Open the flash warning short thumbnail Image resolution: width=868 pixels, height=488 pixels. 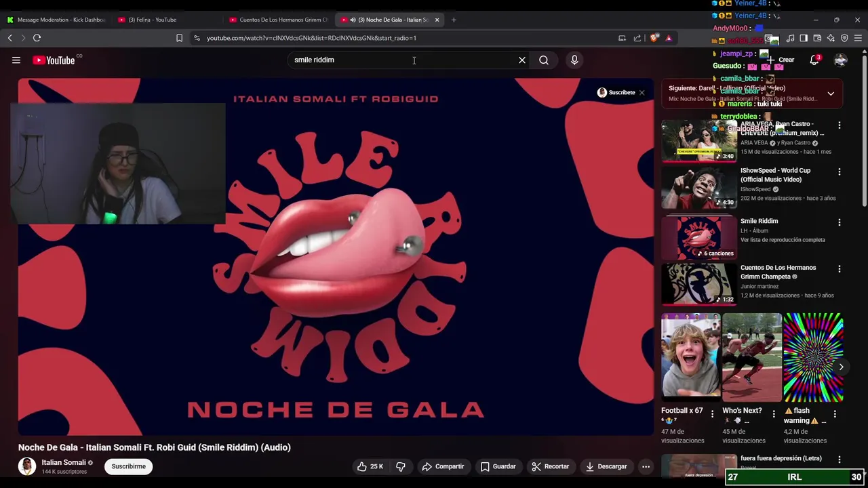(x=813, y=357)
